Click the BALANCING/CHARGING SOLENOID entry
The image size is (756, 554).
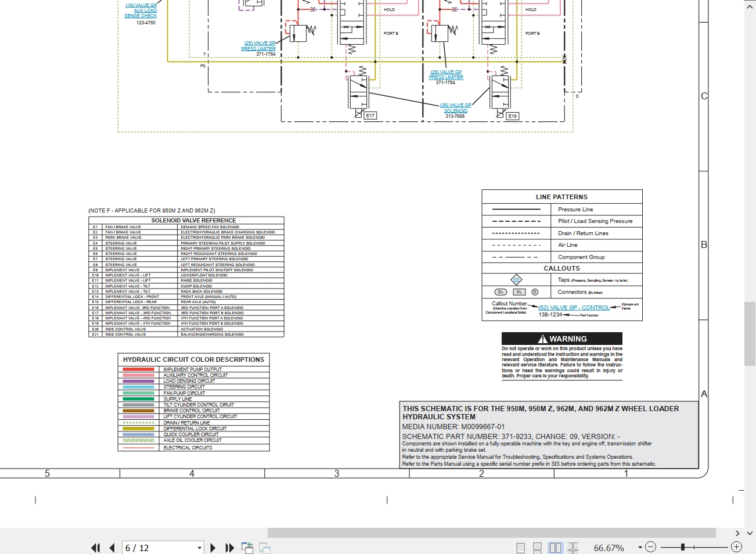213,334
